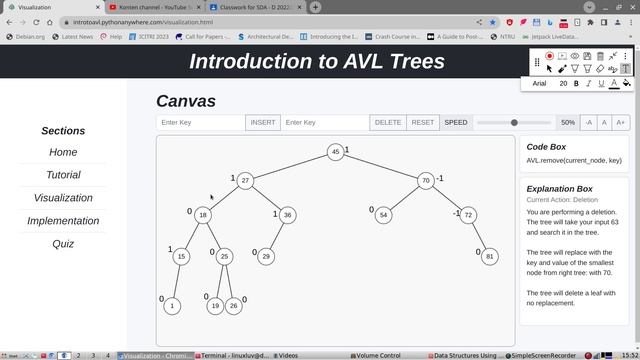640x360 pixels.
Task: Click the pink leaf extension icon
Action: 523,22
